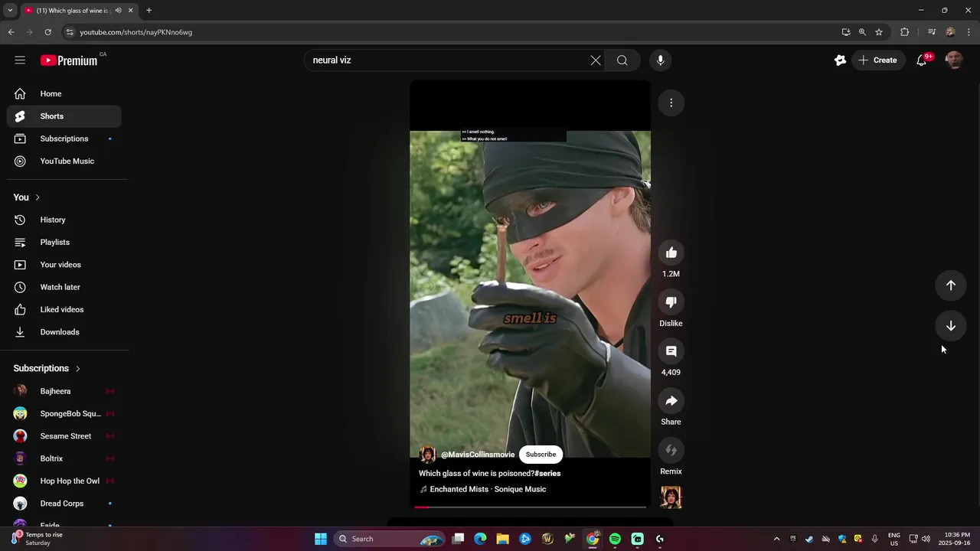This screenshot has width=980, height=551.
Task: Go to Home in sidebar
Action: pyautogui.click(x=64, y=93)
